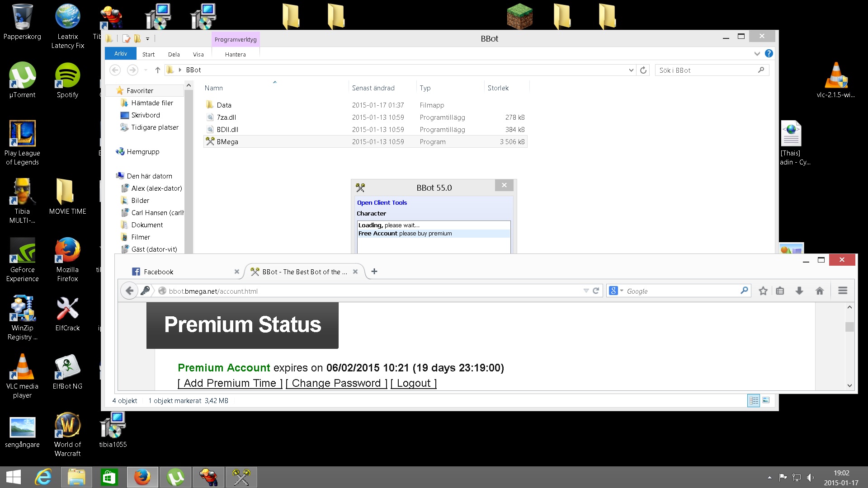Viewport: 868px width, 488px height.
Task: Refresh the BBot folder in Explorer
Action: click(643, 70)
